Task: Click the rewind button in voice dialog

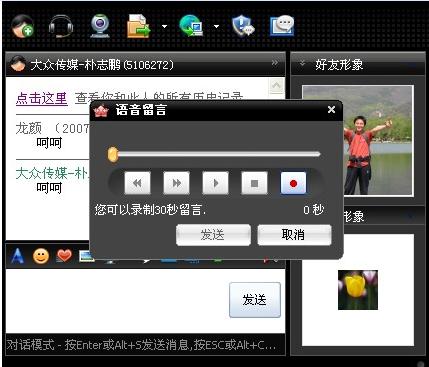Action: [x=137, y=183]
